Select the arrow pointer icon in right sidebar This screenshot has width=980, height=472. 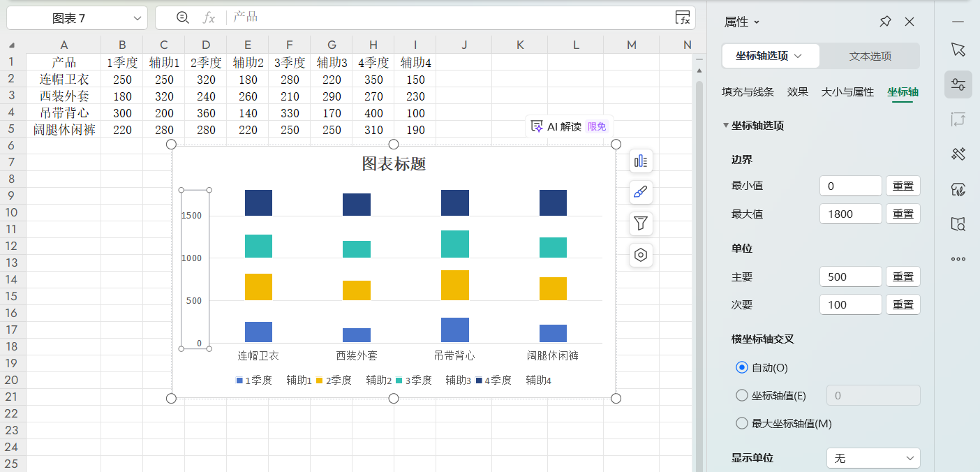pos(958,50)
